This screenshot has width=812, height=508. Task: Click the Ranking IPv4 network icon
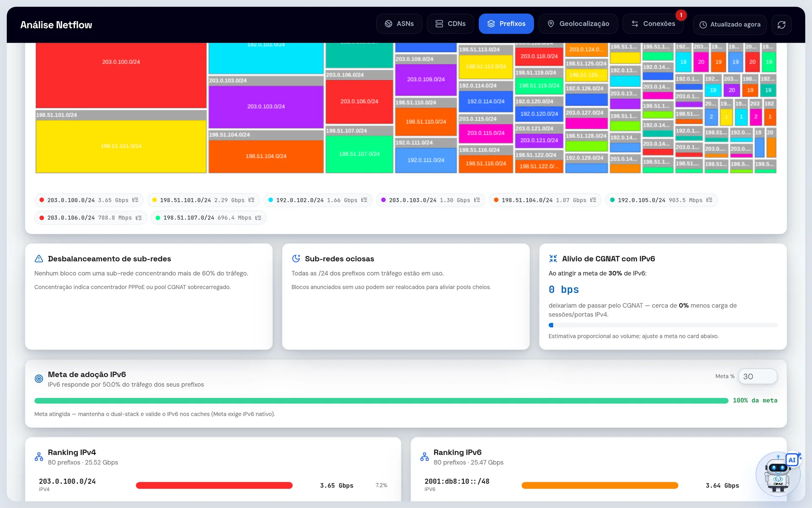point(39,457)
